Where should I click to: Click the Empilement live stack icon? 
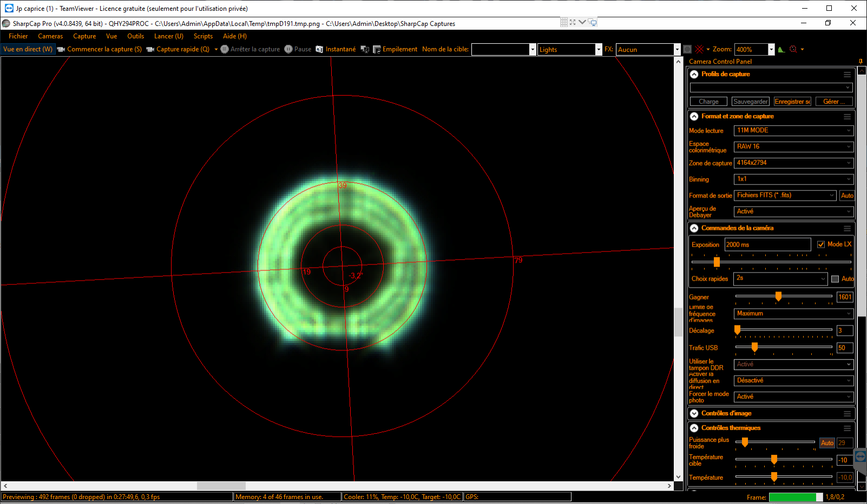coord(377,49)
